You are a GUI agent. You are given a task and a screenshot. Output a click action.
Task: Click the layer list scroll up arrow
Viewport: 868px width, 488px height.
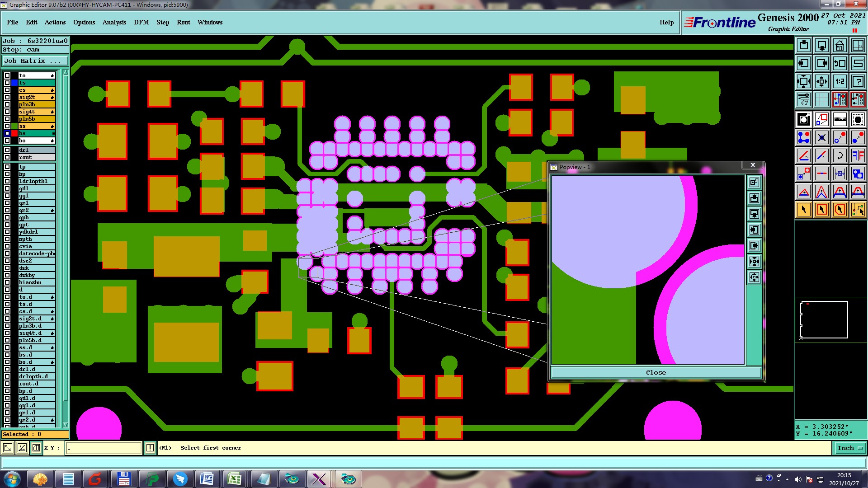tap(66, 72)
